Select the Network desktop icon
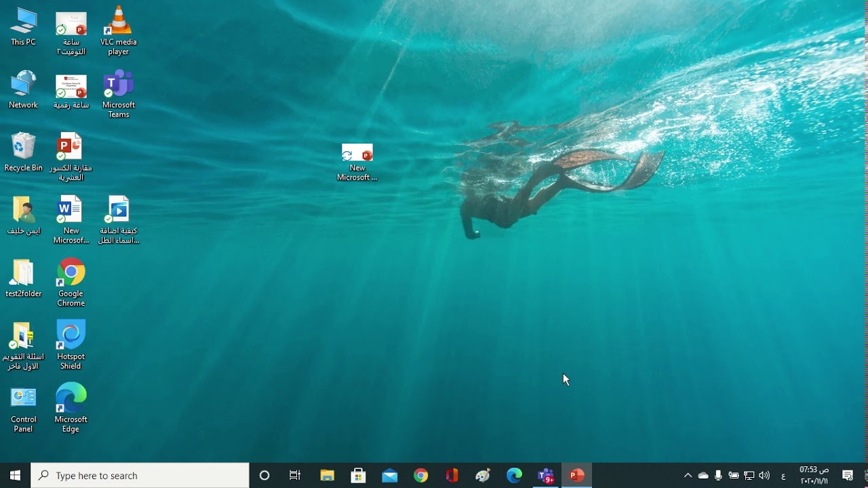Viewport: 868px width, 488px height. (x=23, y=89)
